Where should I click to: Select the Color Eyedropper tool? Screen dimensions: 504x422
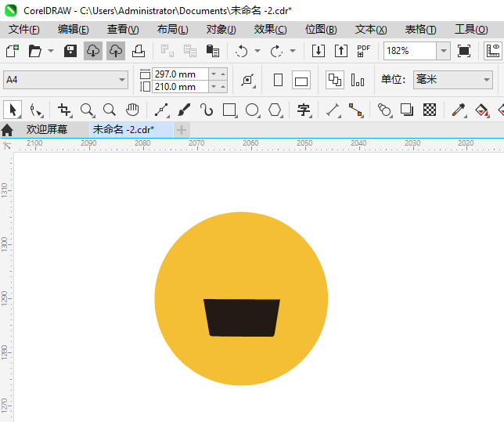click(x=459, y=110)
